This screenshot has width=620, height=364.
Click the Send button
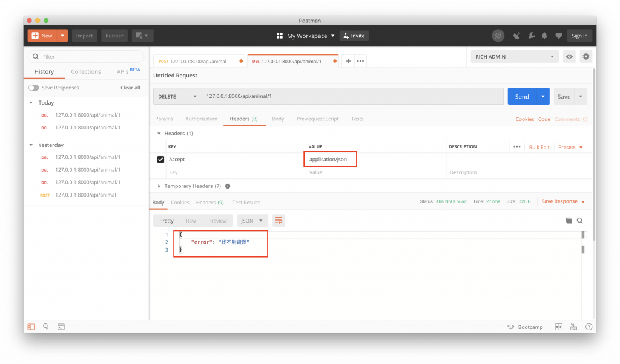pyautogui.click(x=522, y=96)
